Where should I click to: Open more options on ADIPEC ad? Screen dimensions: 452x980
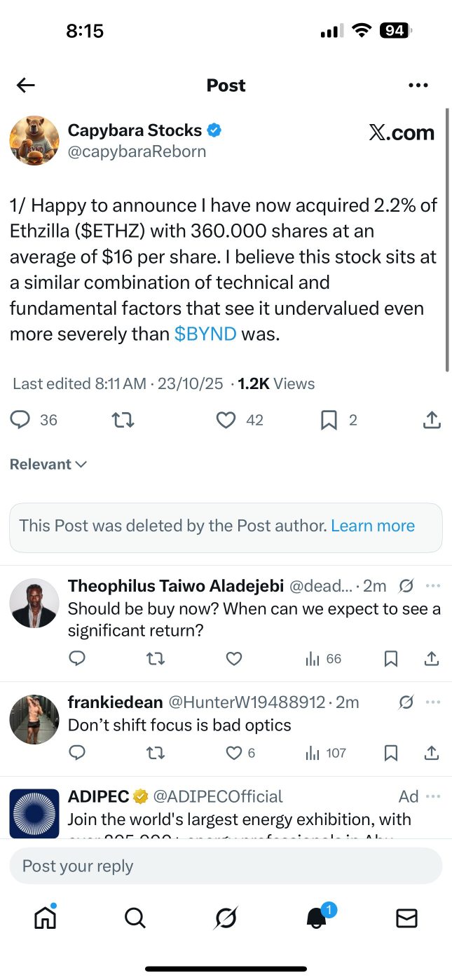click(433, 796)
